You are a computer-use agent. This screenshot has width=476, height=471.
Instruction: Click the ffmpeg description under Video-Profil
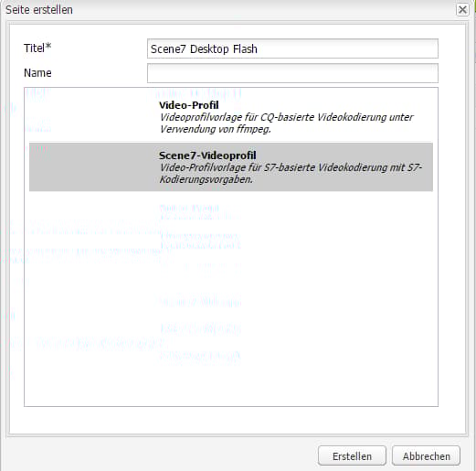tap(286, 123)
